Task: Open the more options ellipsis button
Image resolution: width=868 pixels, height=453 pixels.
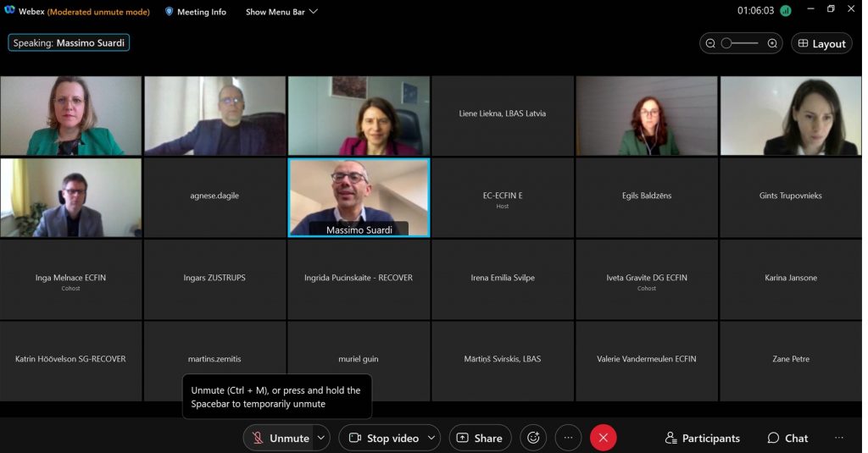Action: click(x=568, y=438)
